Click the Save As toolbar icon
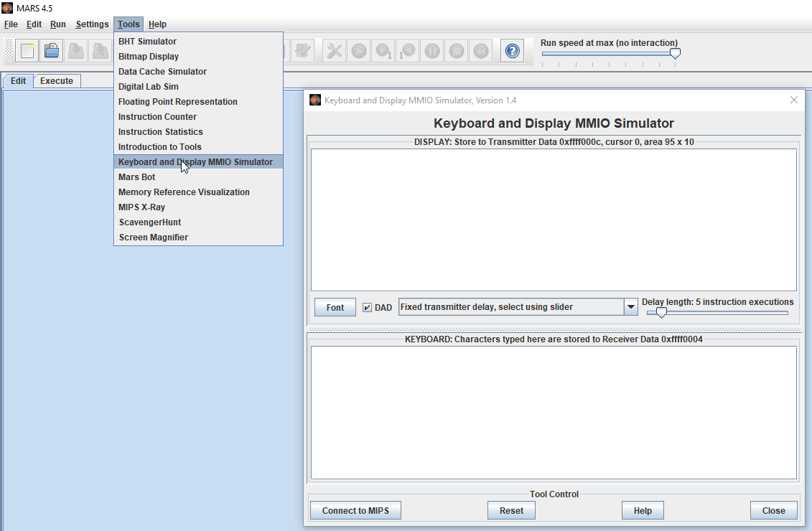812x531 pixels. [101, 51]
